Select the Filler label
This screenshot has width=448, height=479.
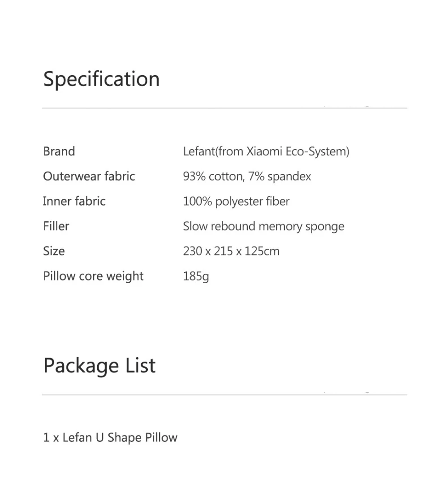click(x=56, y=226)
